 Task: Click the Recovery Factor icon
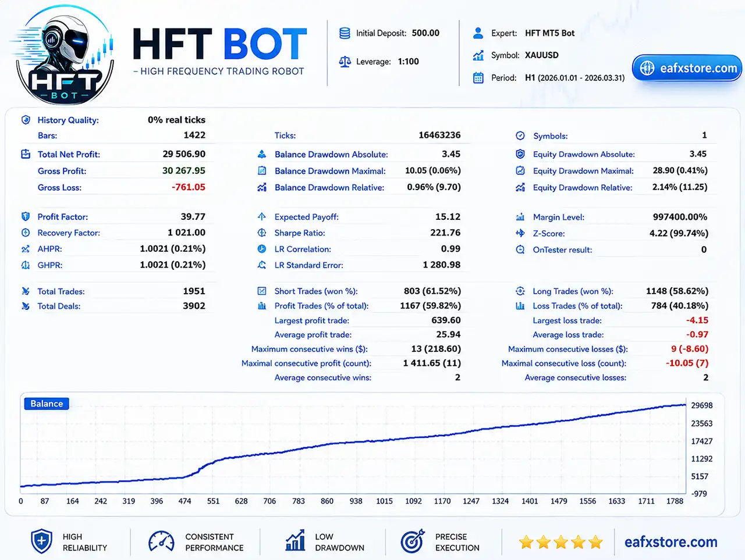(26, 233)
